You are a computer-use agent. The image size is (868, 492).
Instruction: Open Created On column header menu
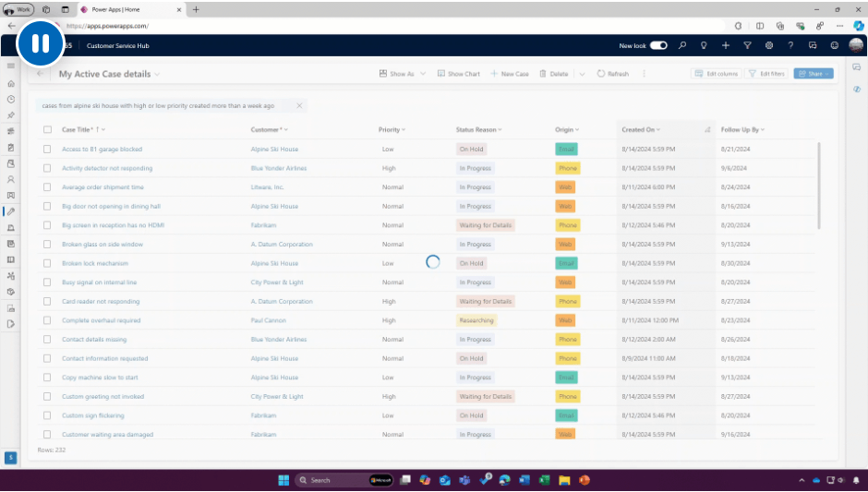[641, 129]
